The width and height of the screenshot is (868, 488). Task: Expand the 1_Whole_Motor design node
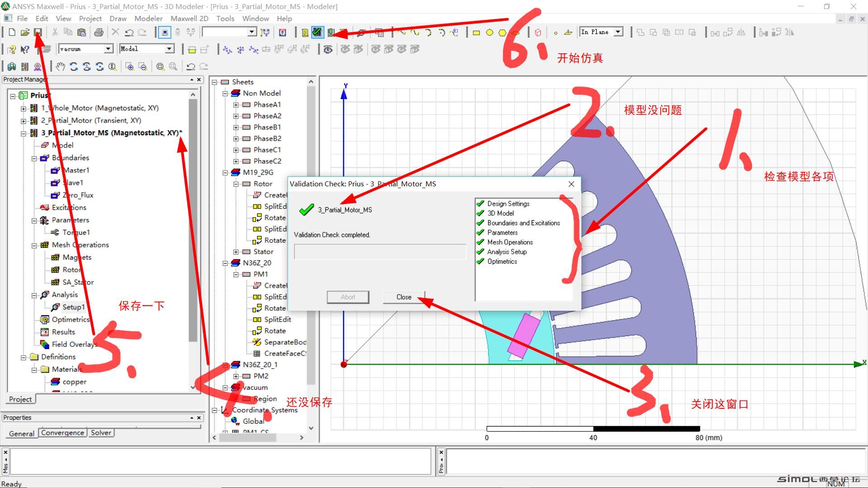pyautogui.click(x=24, y=109)
